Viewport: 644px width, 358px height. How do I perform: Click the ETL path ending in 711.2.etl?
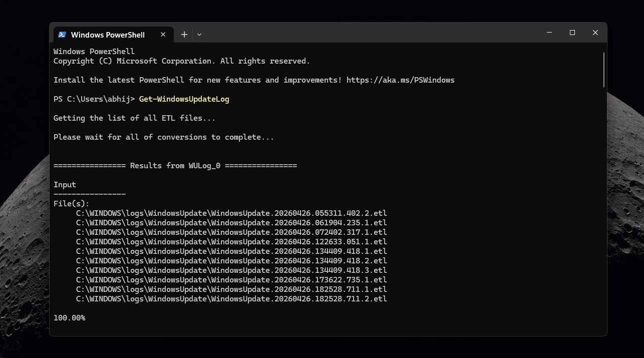pos(231,298)
